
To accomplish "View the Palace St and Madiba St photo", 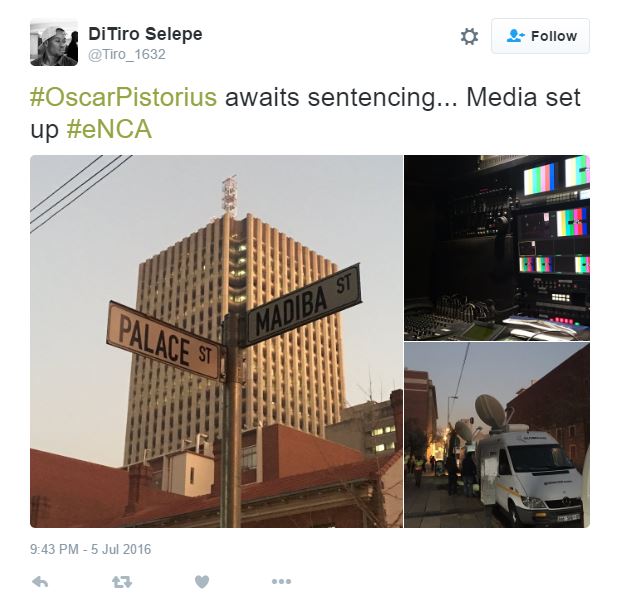I will (x=217, y=341).
